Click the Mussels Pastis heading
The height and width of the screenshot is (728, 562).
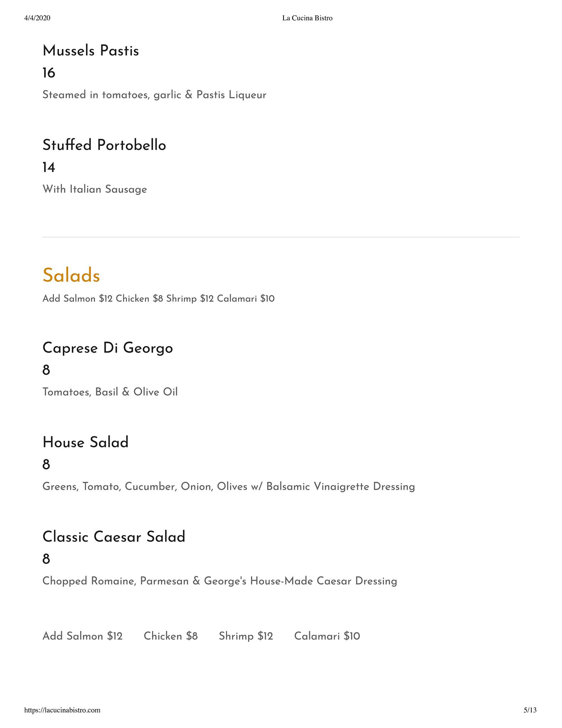[x=91, y=51]
